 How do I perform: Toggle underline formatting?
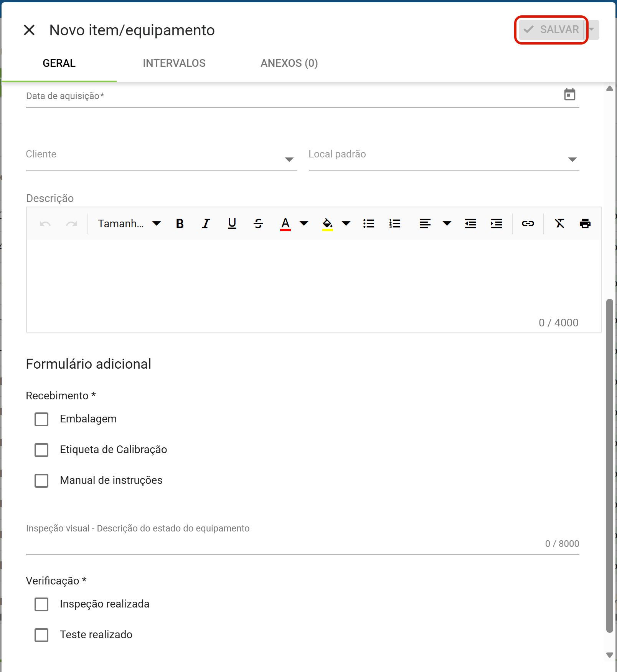tap(232, 223)
